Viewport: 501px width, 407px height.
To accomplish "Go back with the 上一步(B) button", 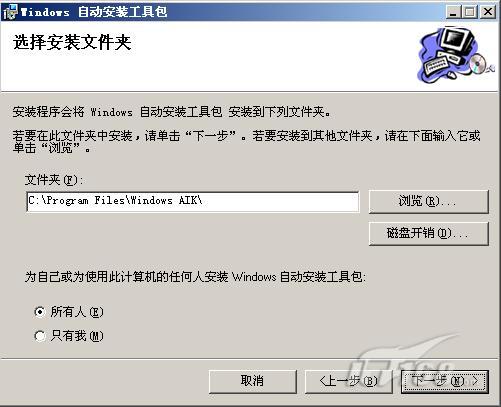I will point(348,381).
